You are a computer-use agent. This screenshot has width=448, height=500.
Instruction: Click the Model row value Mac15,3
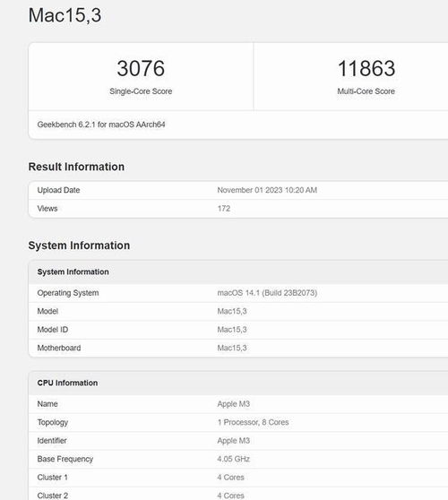coord(232,311)
